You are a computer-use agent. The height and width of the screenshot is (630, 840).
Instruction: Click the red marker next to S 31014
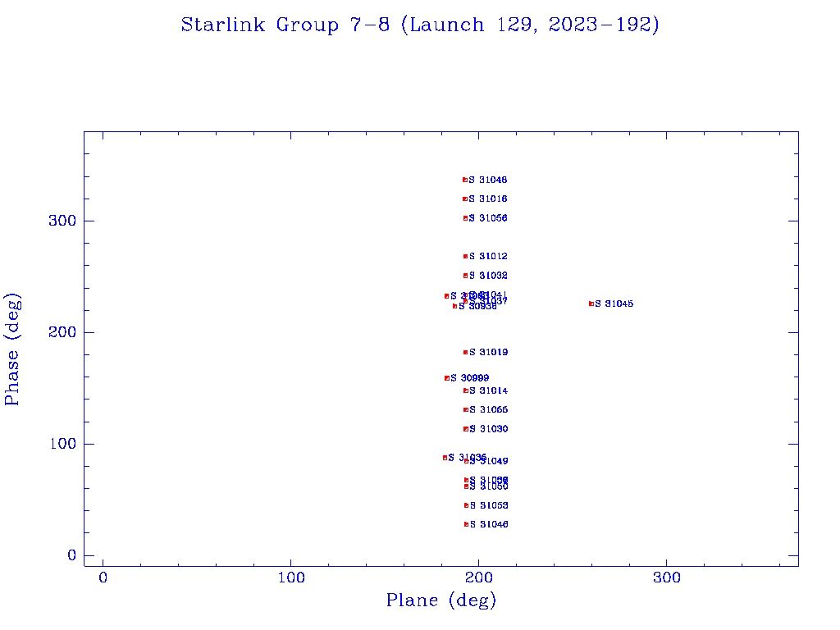pyautogui.click(x=466, y=390)
